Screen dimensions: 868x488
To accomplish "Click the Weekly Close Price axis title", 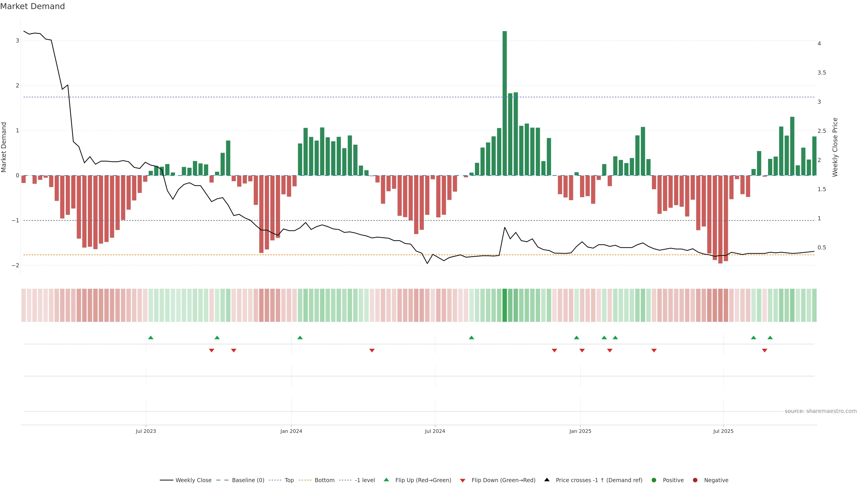I will [835, 147].
